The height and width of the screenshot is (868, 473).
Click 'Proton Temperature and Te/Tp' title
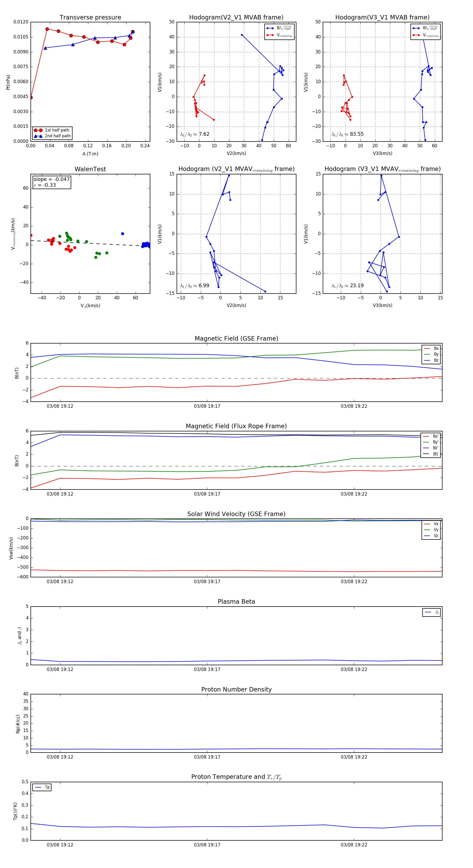236,777
